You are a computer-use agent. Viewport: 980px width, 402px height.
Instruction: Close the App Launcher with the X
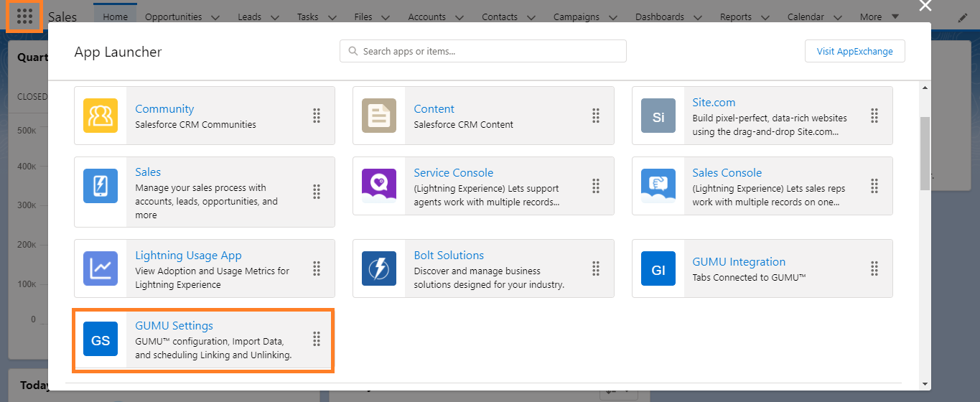pyautogui.click(x=925, y=6)
